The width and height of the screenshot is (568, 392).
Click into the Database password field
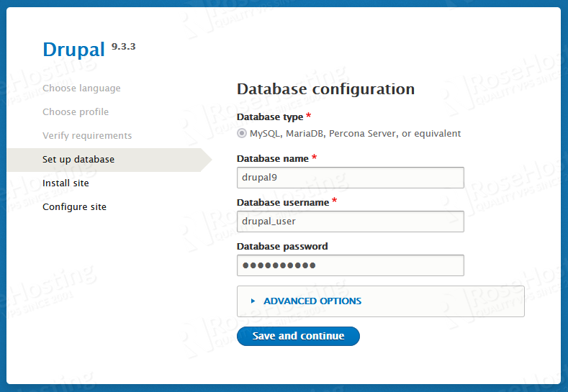pyautogui.click(x=351, y=265)
